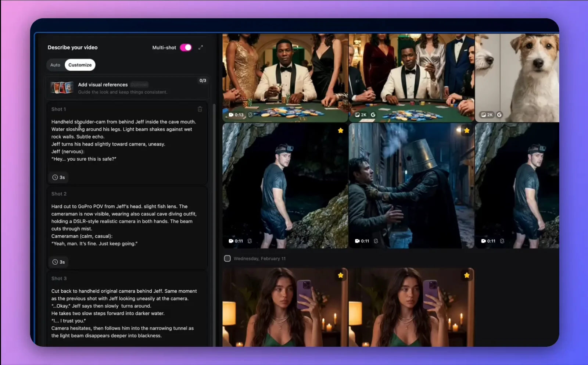The width and height of the screenshot is (588, 365).
Task: Open the casino poker image marked 2K
Action: (x=411, y=78)
